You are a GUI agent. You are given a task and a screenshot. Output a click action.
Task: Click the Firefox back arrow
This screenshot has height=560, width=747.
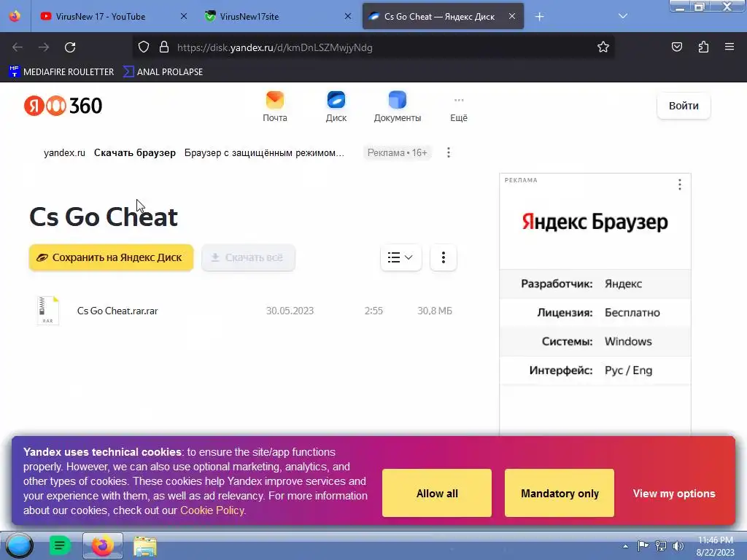tap(18, 47)
